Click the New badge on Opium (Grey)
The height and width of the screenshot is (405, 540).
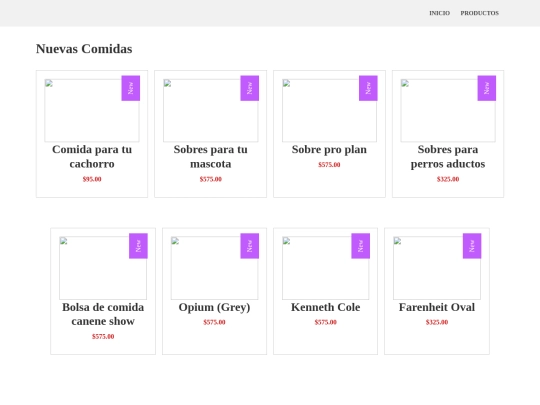(x=250, y=246)
